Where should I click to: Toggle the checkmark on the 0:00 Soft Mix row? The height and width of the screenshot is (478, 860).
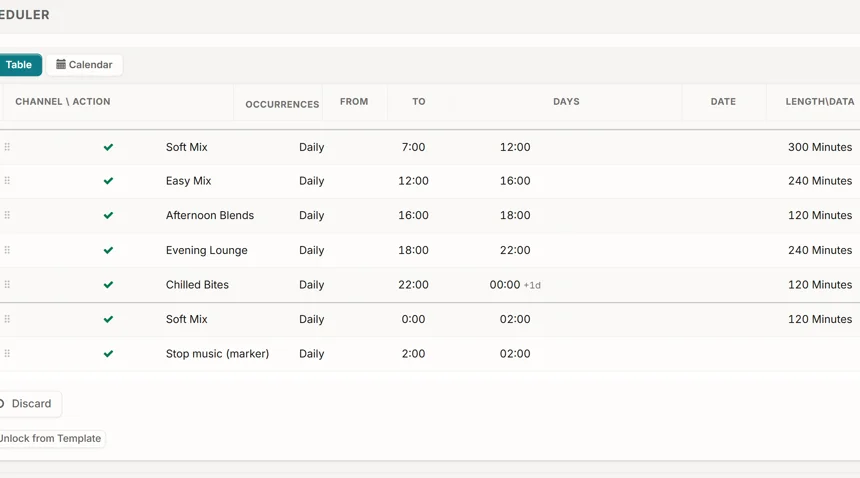109,320
